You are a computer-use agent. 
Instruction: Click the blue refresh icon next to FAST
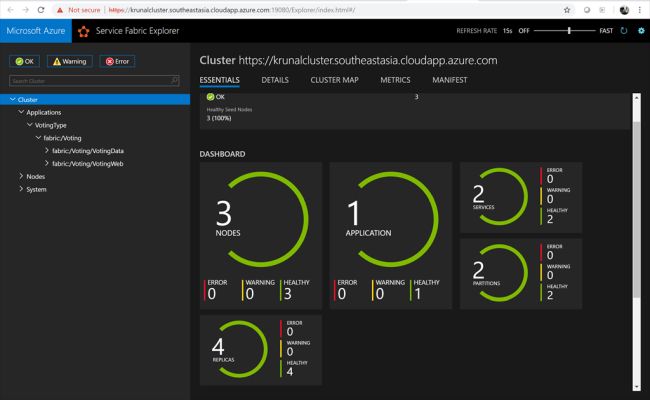(624, 31)
